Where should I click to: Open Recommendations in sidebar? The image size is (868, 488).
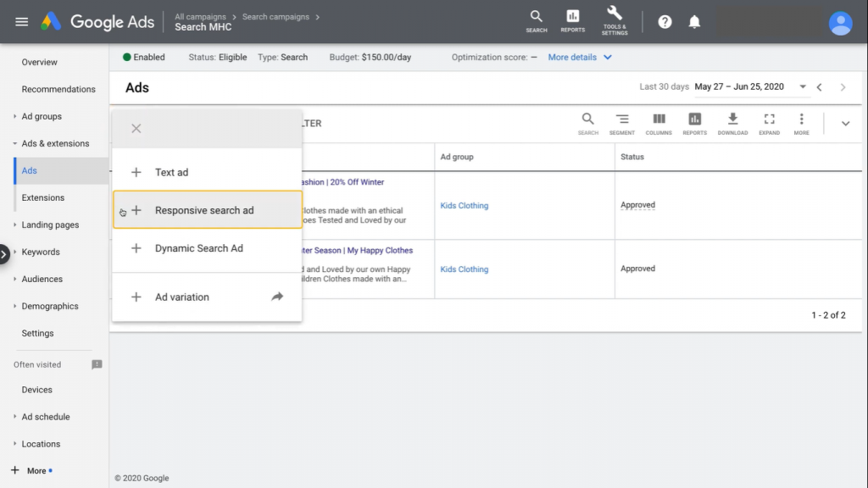pyautogui.click(x=58, y=89)
